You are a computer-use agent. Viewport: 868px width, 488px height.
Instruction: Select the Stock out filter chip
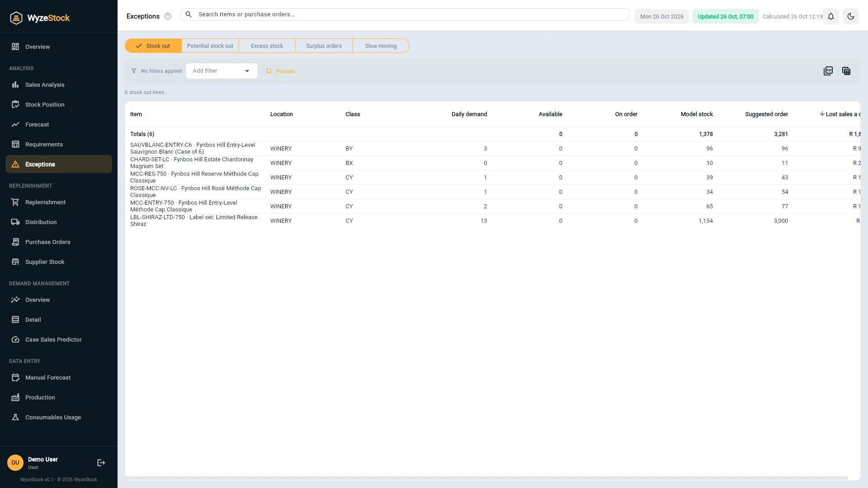click(x=153, y=46)
